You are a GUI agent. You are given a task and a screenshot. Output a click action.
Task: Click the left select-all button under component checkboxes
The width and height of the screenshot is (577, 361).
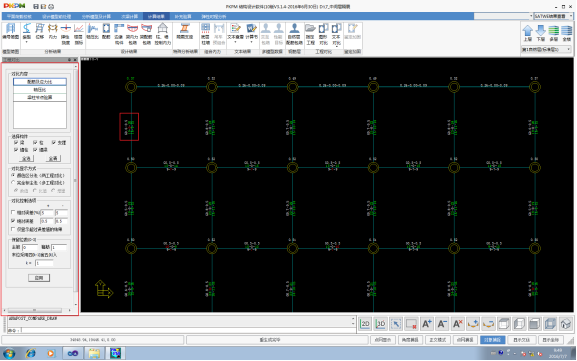[26, 159]
